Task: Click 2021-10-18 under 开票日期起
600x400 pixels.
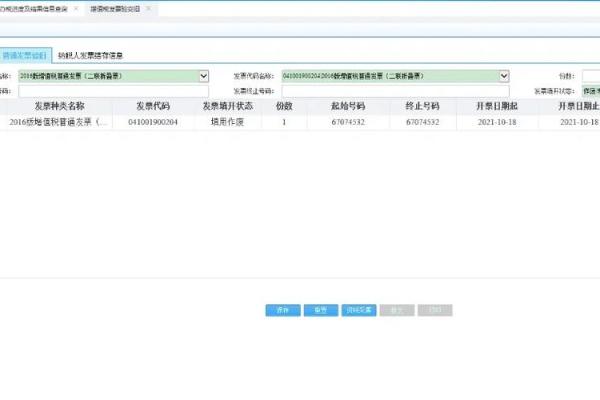Action: (x=497, y=122)
